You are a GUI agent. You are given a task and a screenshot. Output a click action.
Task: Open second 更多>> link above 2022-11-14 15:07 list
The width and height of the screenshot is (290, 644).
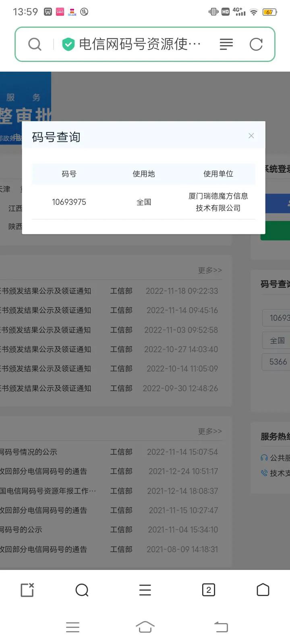[210, 431]
